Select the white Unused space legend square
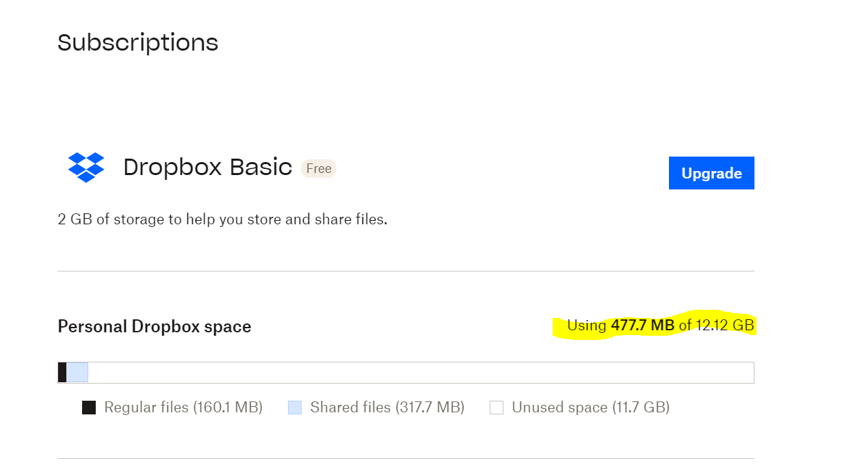 click(496, 407)
